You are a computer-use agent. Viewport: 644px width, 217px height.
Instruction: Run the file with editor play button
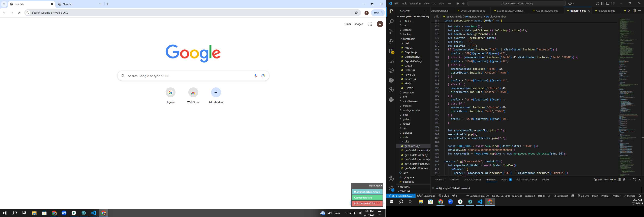pyautogui.click(x=629, y=11)
